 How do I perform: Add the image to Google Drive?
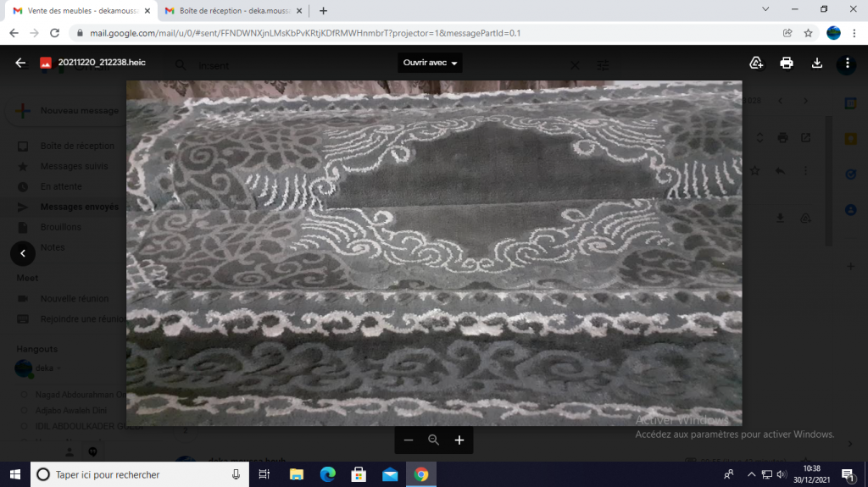756,63
